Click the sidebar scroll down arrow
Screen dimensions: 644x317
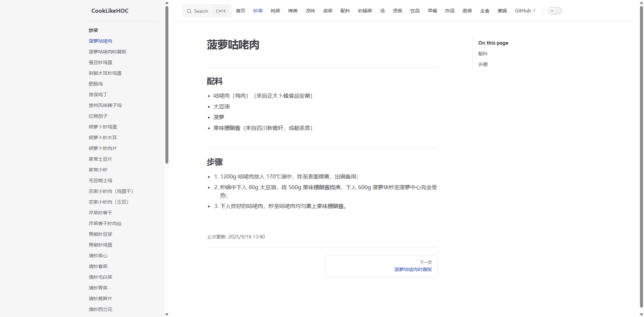(167, 314)
